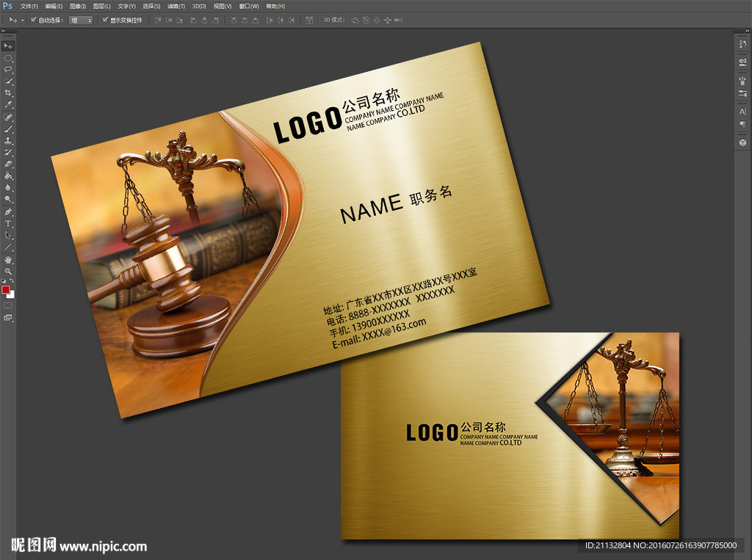Select the Eraser tool
This screenshot has width=752, height=560.
tap(8, 164)
